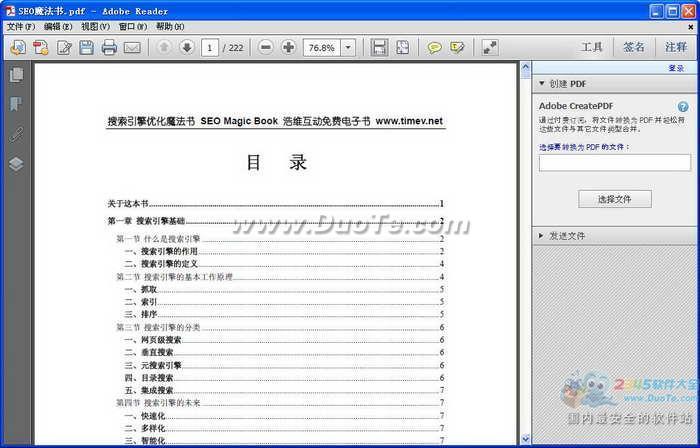The image size is (700, 448).
Task: Go to next page arrow
Action: 186,47
